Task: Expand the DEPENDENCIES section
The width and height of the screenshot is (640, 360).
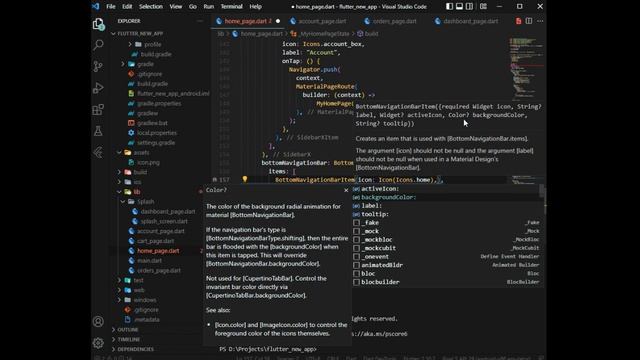Action: 135,349
